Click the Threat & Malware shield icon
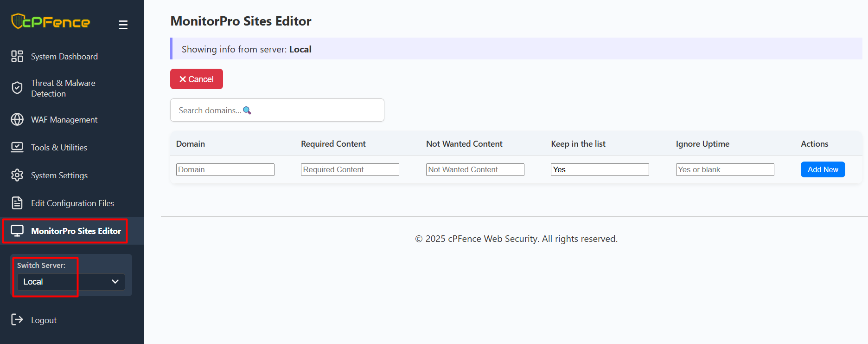 (17, 88)
